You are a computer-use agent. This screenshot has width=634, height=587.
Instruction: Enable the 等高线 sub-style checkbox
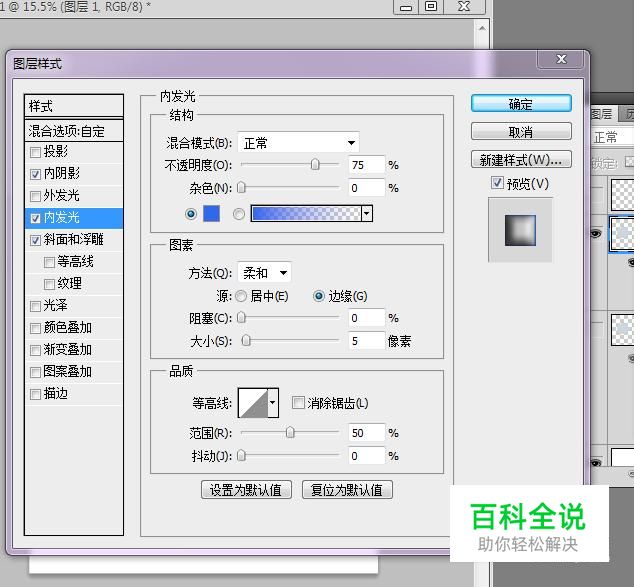click(x=49, y=262)
